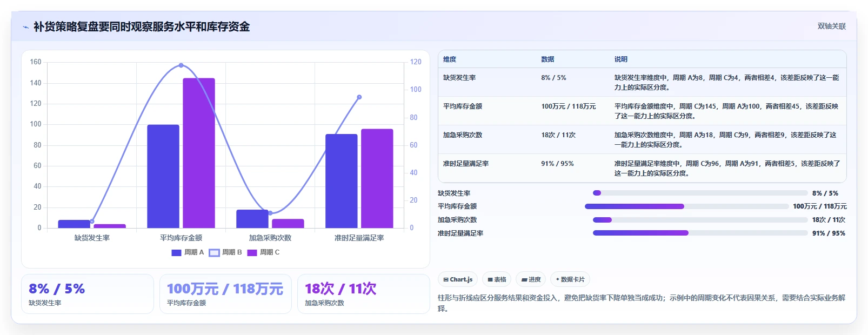Click the line point at 加急采购次数
Viewport: 868px width, 335px height.
[x=270, y=213]
